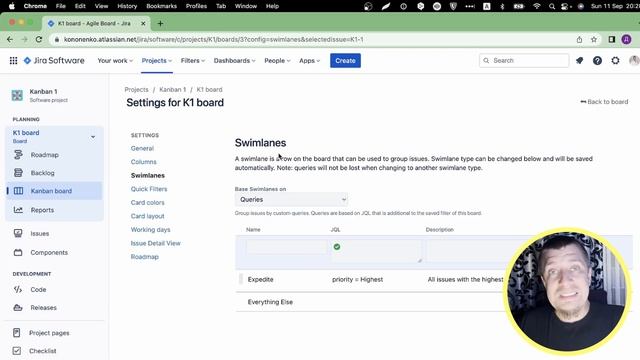Click the K1 board breadcrumb link
The height and width of the screenshot is (360, 640).
[x=209, y=89]
